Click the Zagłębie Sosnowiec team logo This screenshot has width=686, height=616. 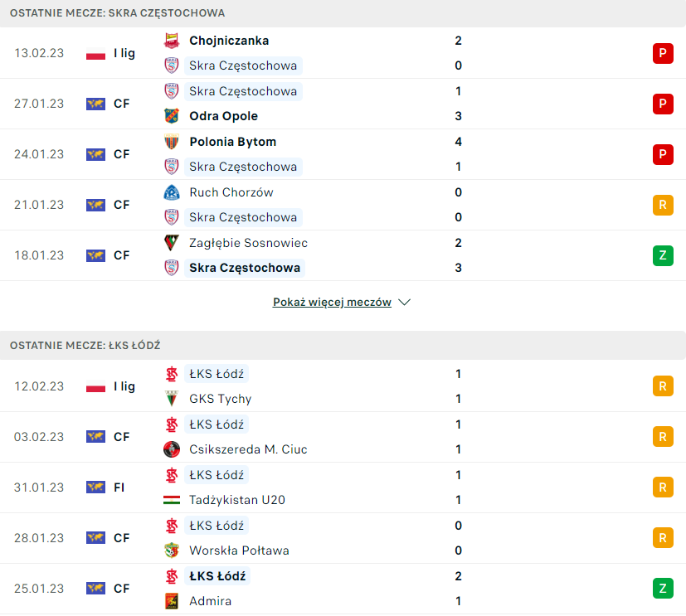click(x=172, y=243)
